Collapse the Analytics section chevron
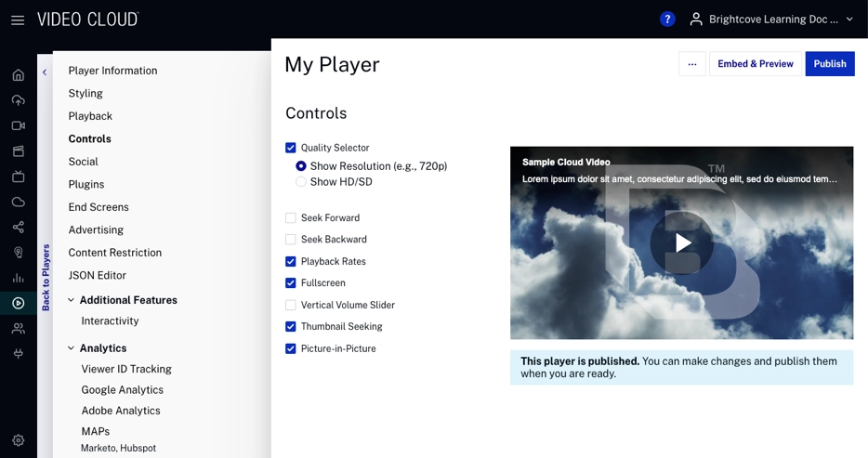 (72, 348)
